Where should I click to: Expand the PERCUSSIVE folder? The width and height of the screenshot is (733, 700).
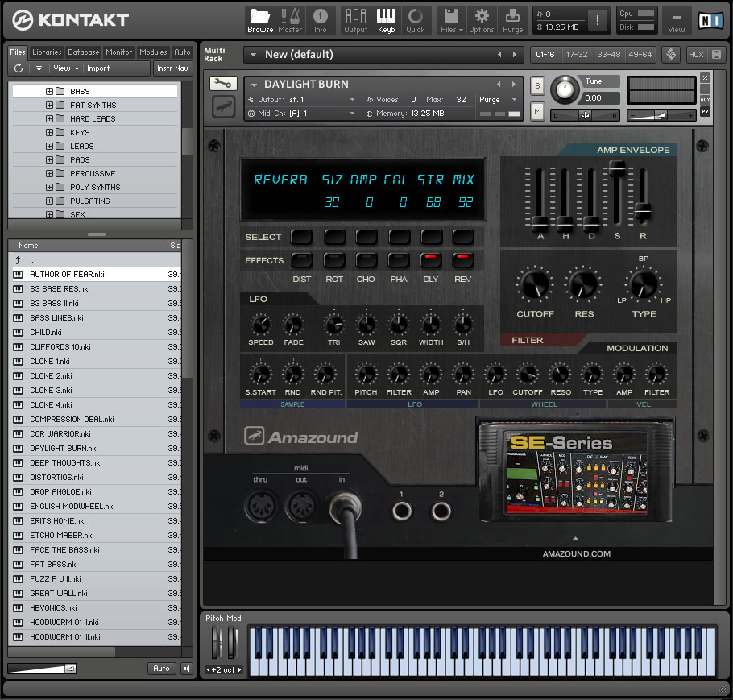coord(49,173)
